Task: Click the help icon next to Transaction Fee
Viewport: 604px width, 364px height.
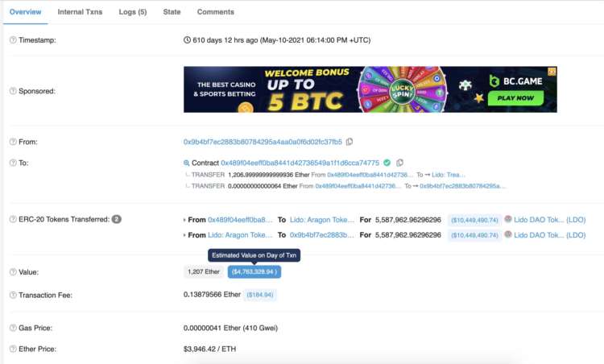Action: [13, 296]
